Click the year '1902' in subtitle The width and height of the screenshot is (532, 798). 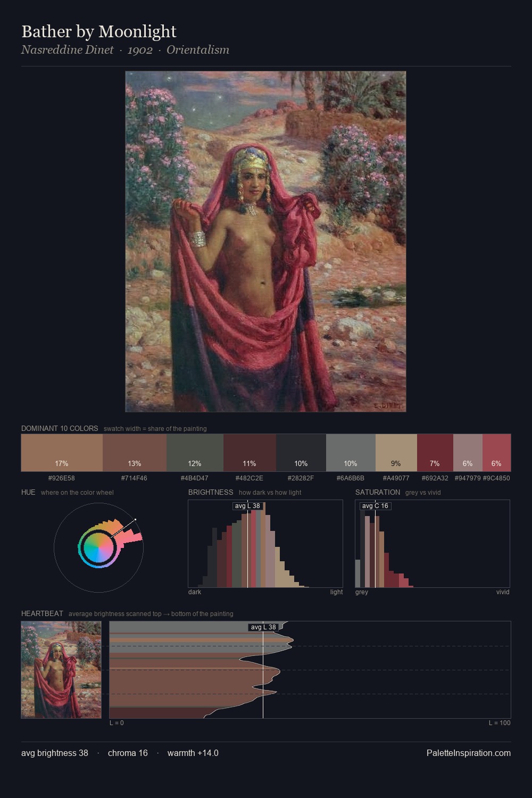(x=140, y=50)
